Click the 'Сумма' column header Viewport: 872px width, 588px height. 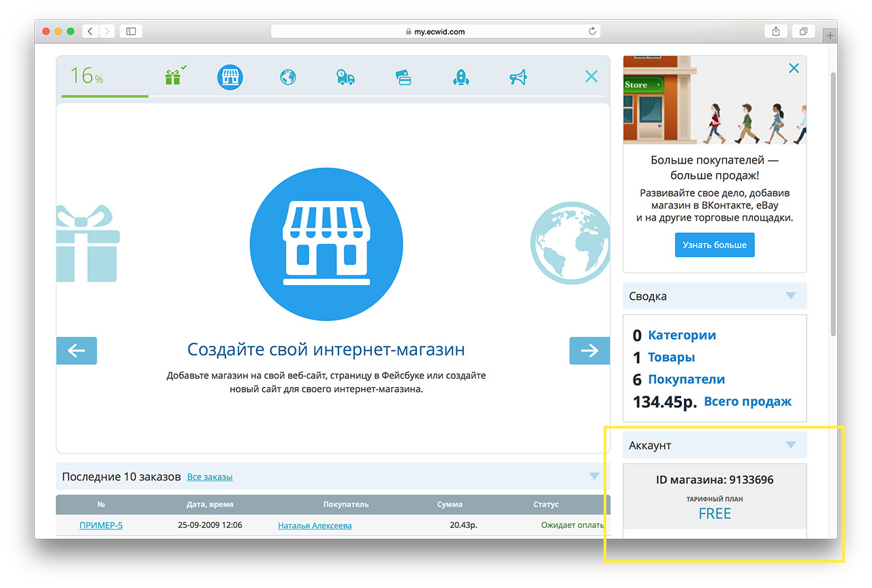pyautogui.click(x=450, y=504)
